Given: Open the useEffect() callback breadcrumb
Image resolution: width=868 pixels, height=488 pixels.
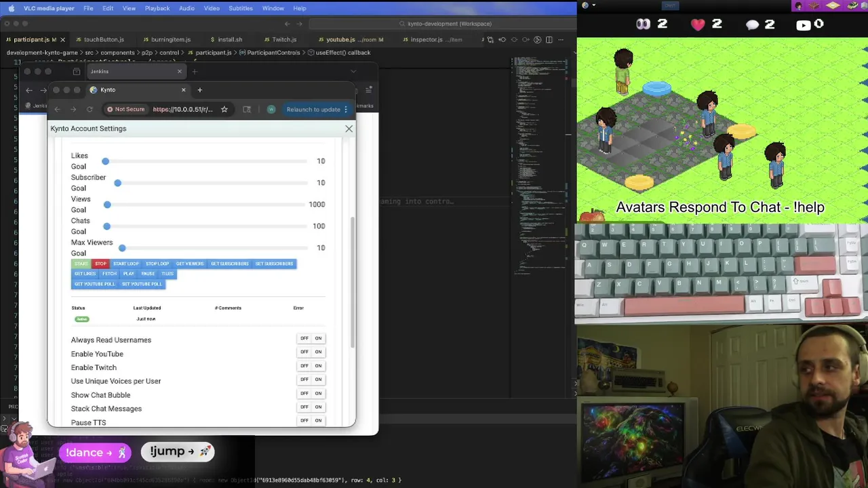Looking at the screenshot, I should coord(339,52).
